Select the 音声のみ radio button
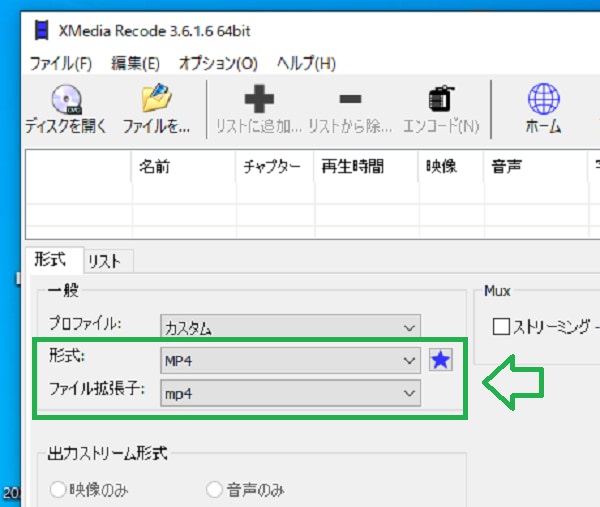The height and width of the screenshot is (507, 600). (214, 489)
